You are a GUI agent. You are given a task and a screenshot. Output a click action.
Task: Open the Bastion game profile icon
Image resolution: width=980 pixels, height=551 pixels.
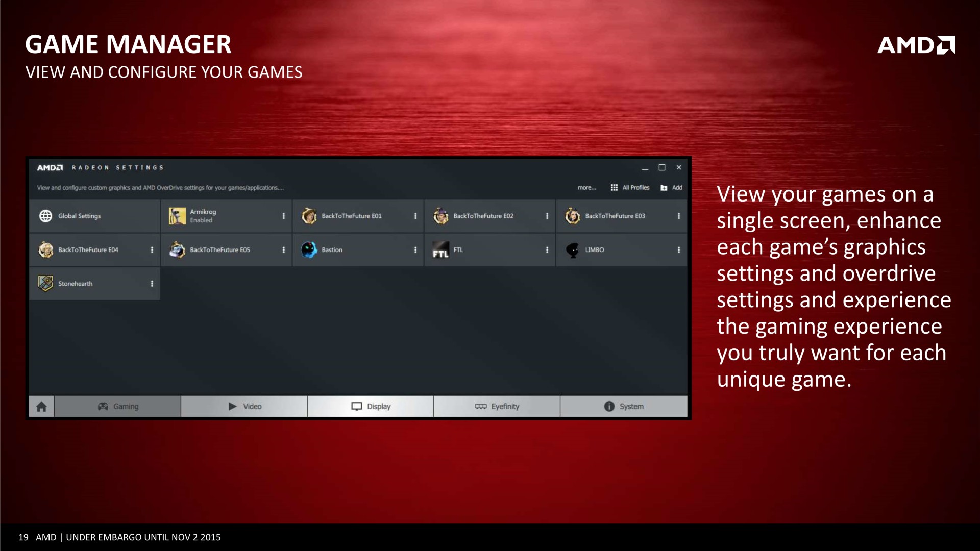309,250
